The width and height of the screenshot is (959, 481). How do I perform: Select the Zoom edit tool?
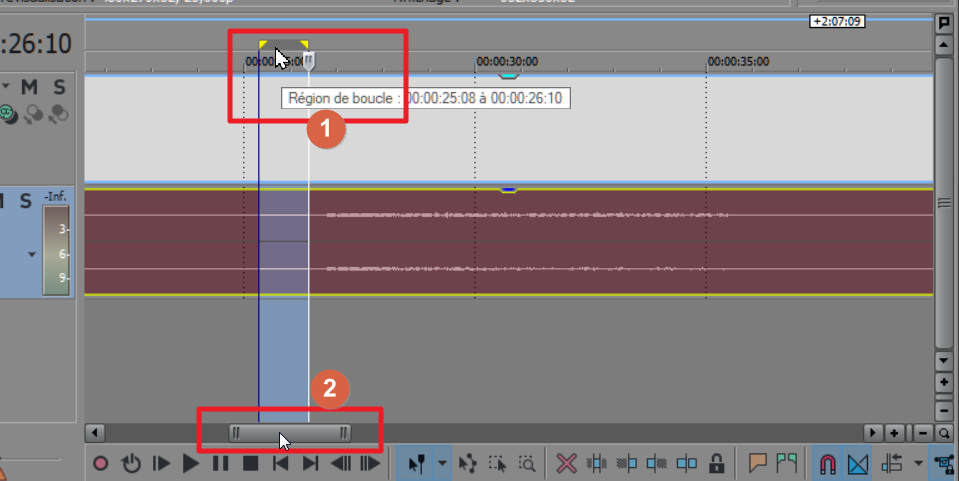tap(527, 463)
